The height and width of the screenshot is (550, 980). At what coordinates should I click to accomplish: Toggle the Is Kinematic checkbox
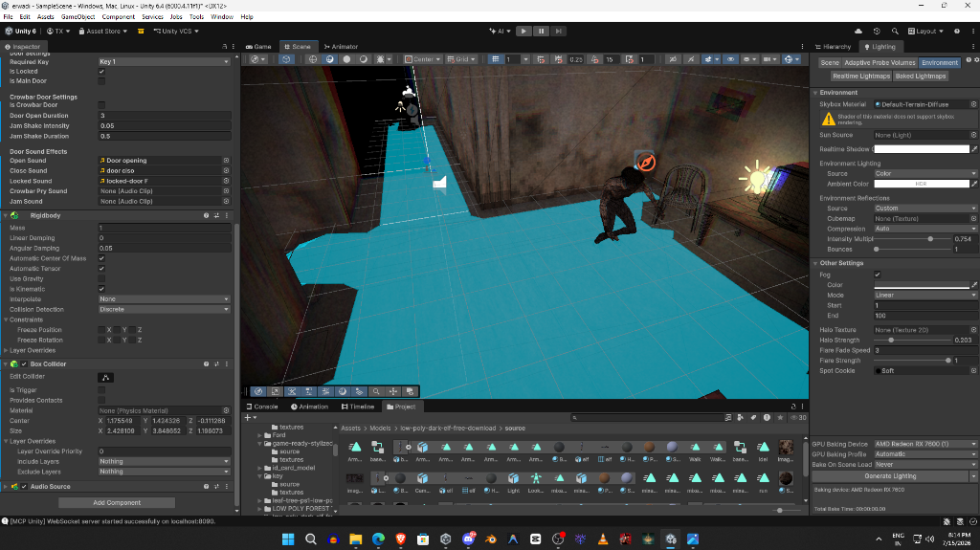click(101, 289)
